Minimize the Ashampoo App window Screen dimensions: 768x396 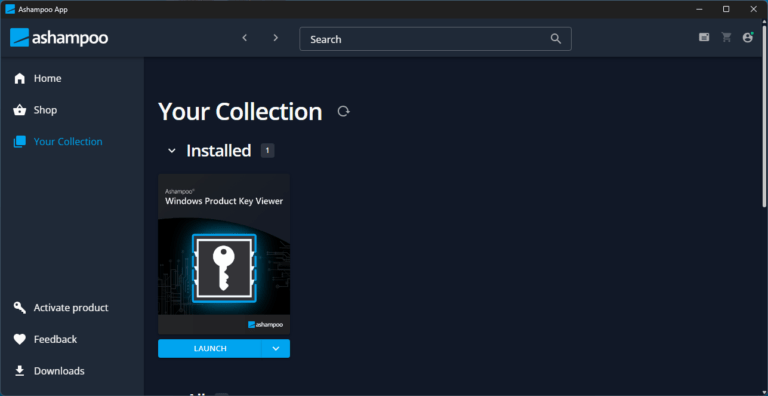pyautogui.click(x=699, y=9)
